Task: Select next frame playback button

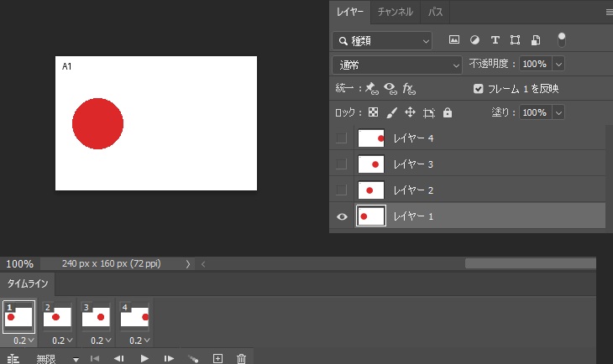Action: 169,358
